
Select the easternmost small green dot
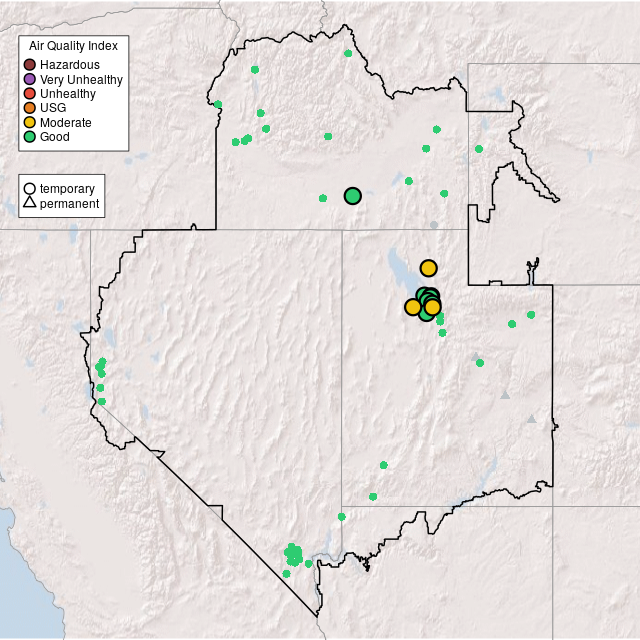pyautogui.click(x=531, y=315)
